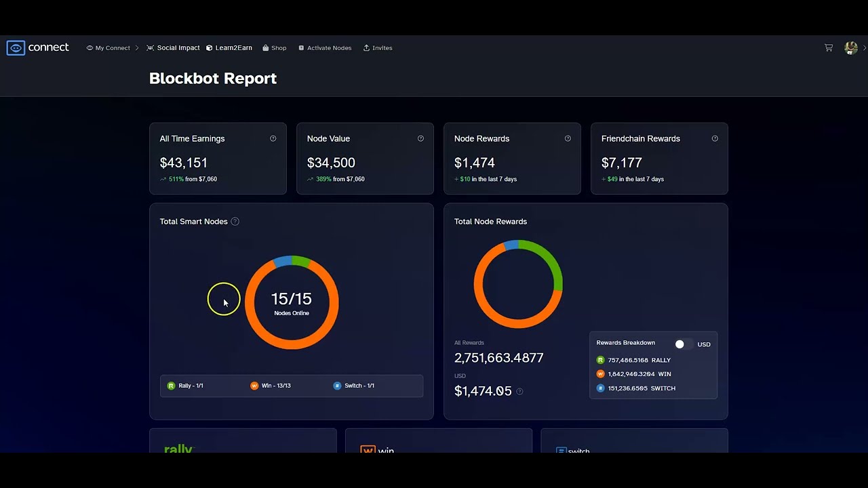Click the $43,151 earnings value
The height and width of the screenshot is (488, 868).
(x=184, y=163)
